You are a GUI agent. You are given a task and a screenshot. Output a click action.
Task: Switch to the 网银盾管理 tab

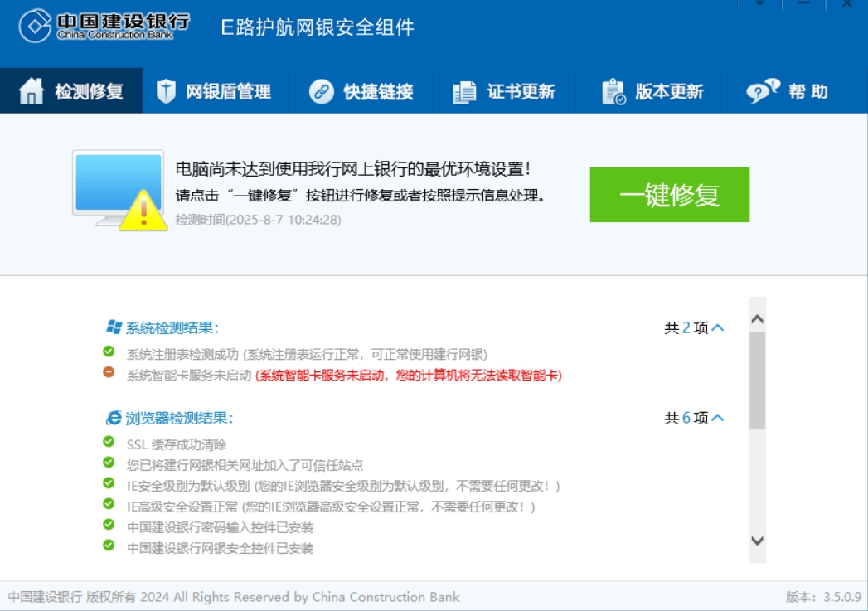point(215,90)
